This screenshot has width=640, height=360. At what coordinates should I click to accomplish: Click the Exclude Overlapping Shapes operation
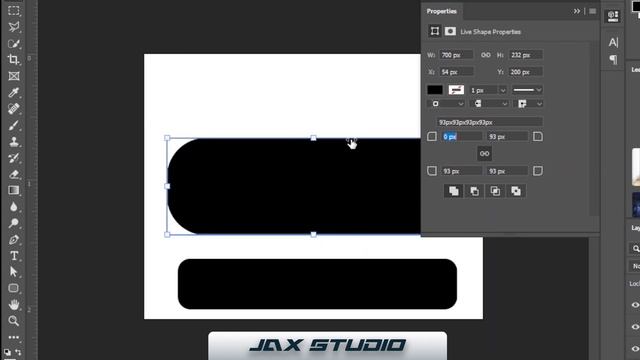pos(516,191)
